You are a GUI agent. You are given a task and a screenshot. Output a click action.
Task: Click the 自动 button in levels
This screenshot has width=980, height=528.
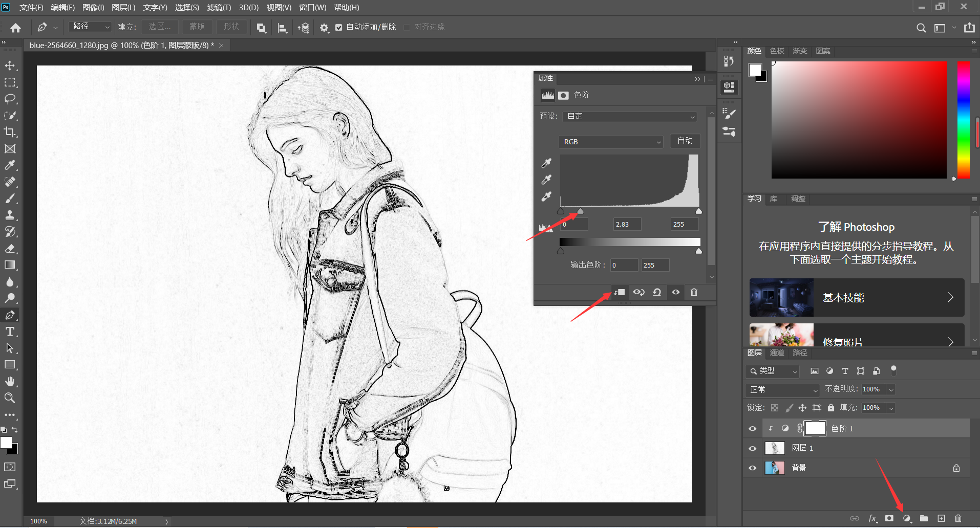point(685,141)
